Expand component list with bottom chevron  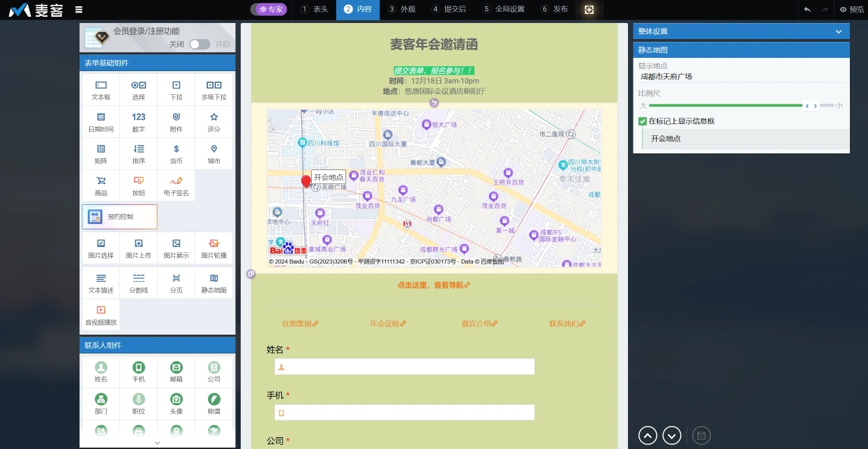pos(157,443)
